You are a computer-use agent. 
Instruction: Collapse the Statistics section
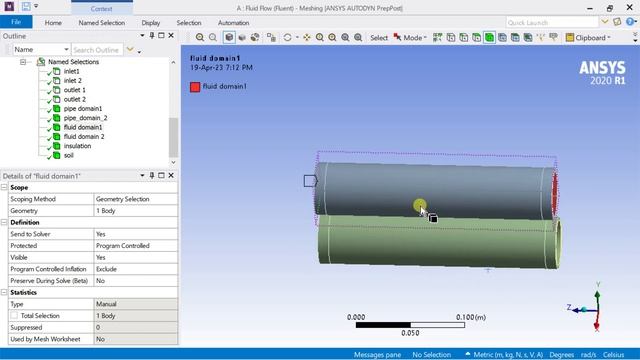4,293
